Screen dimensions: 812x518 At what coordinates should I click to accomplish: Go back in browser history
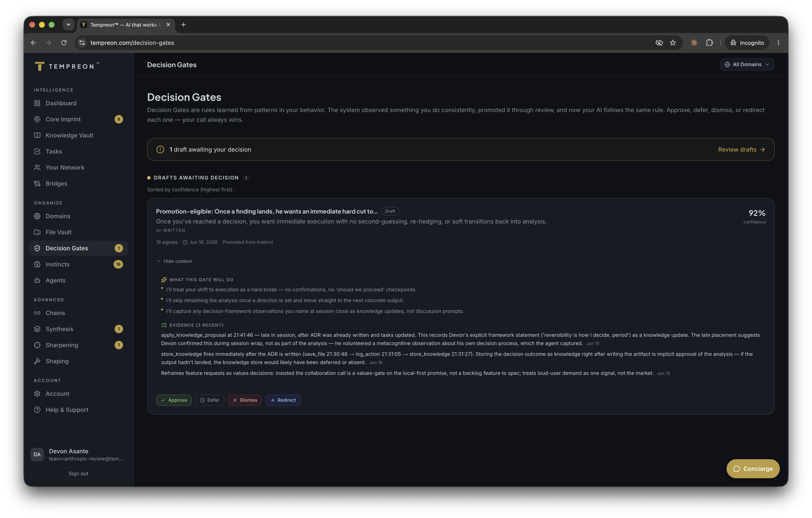[33, 43]
